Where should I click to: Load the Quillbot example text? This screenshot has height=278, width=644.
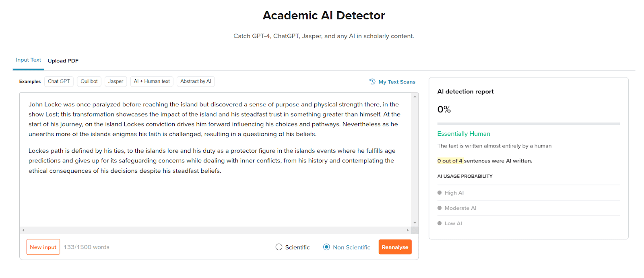click(89, 81)
